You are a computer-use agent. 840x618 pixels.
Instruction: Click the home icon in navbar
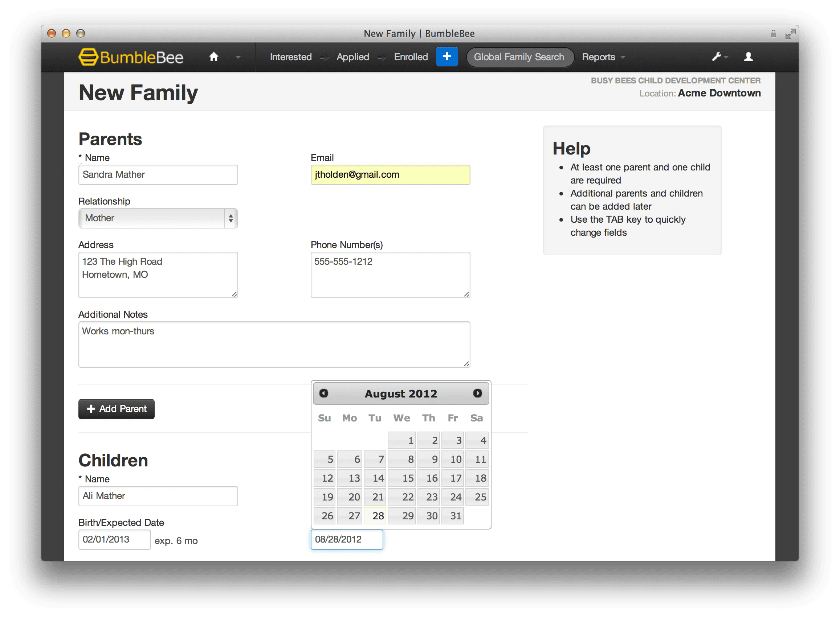coord(214,57)
